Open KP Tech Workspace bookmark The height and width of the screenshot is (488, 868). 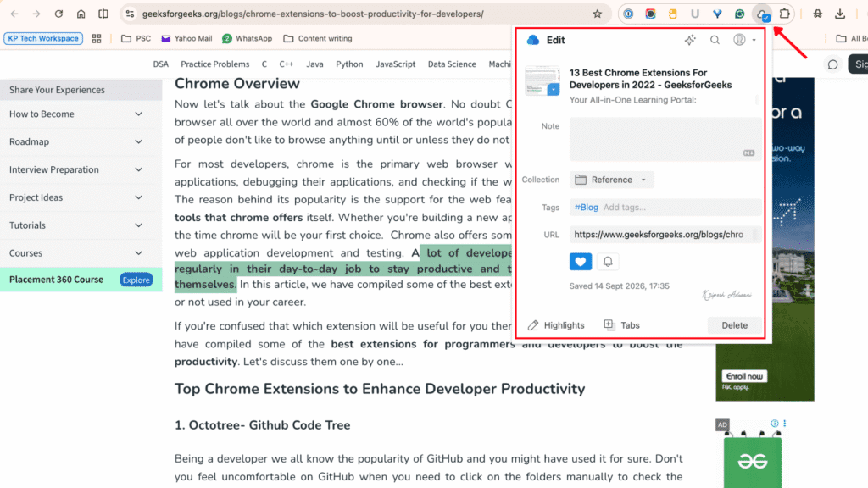[x=43, y=38]
